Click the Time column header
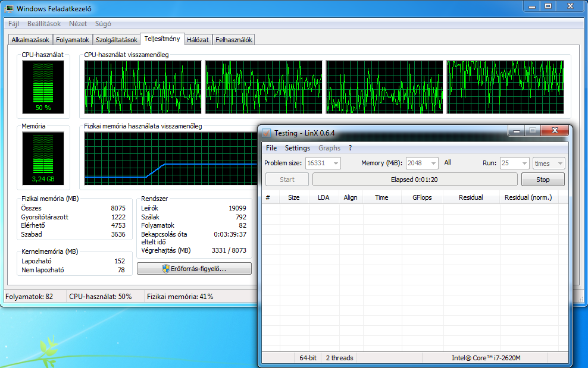This screenshot has height=368, width=588. [381, 197]
